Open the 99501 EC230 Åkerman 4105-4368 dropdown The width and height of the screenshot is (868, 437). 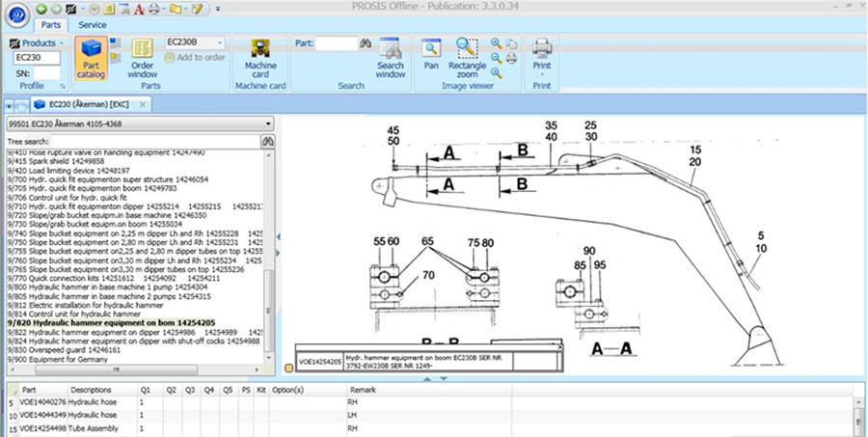pyautogui.click(x=140, y=124)
